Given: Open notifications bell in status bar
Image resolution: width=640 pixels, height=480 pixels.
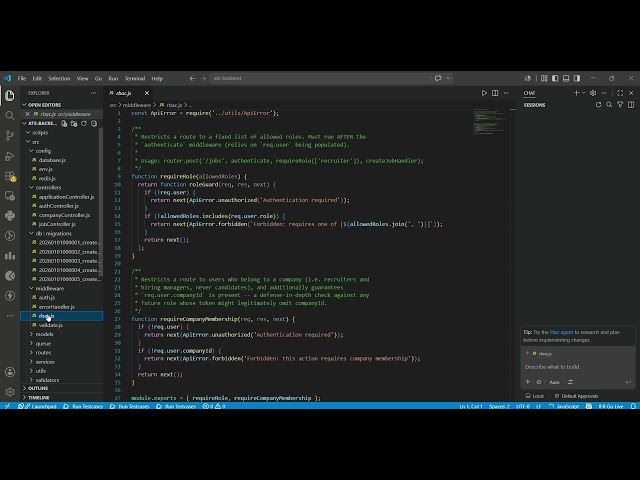Looking at the screenshot, I should click(x=633, y=406).
